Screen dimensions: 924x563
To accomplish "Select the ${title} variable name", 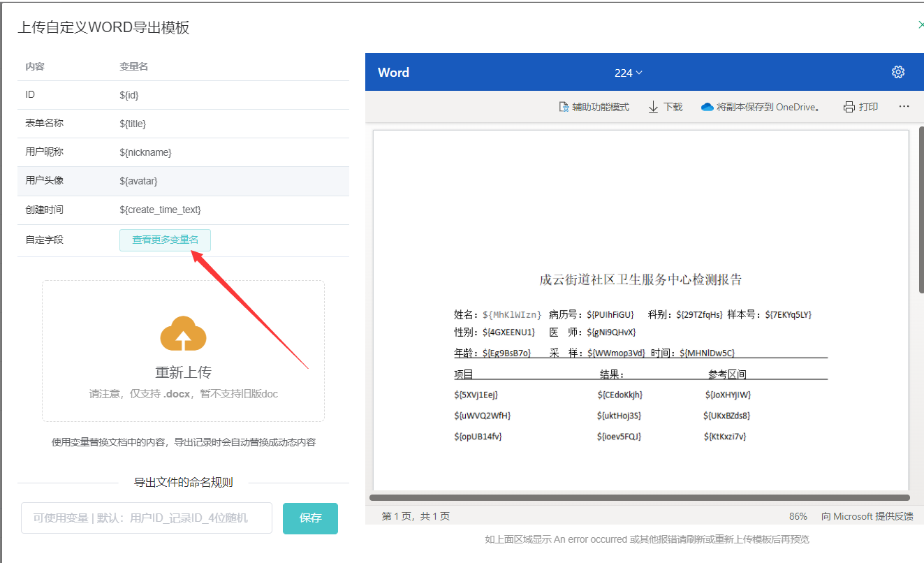I will (133, 124).
